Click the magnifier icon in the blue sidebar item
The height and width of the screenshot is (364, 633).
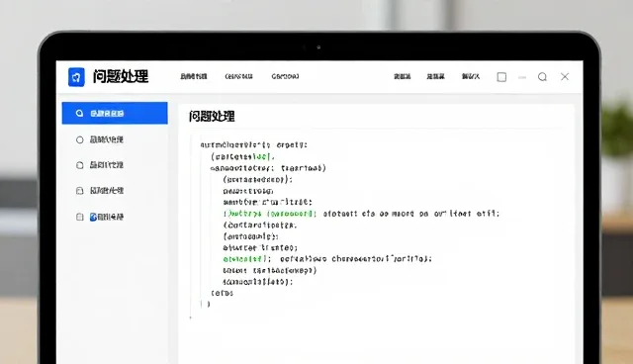point(79,113)
